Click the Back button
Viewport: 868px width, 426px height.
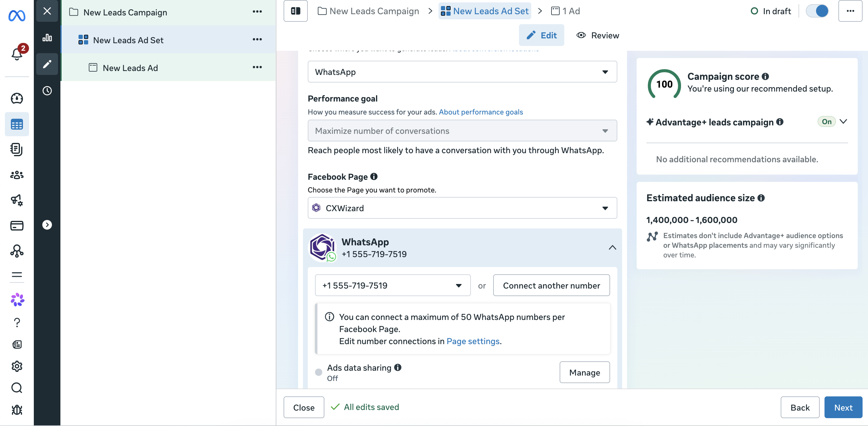tap(800, 407)
